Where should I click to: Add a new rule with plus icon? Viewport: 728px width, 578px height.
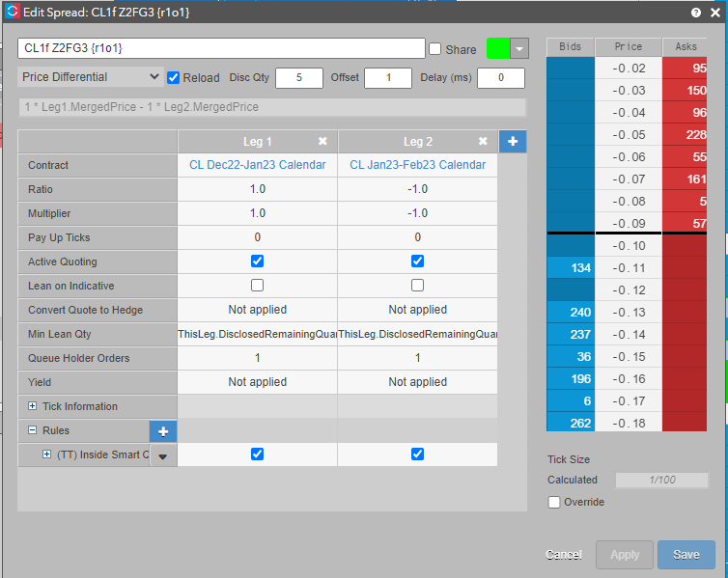[163, 431]
